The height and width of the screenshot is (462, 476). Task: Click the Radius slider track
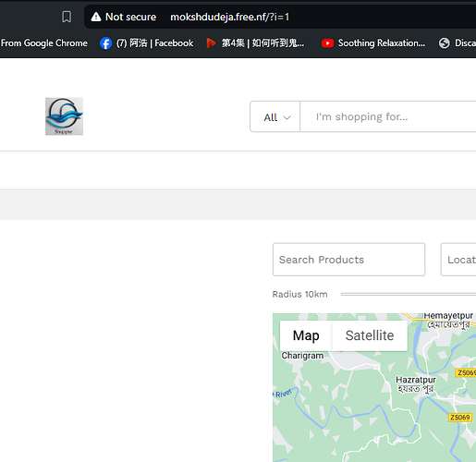(x=409, y=294)
